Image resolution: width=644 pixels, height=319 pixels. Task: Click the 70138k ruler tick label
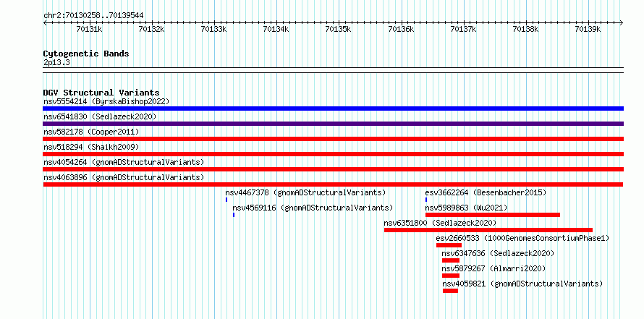526,29
